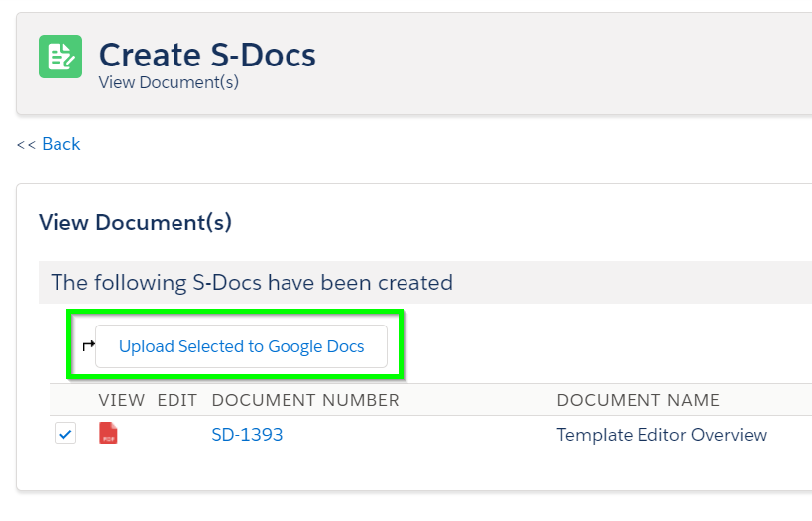Screen dimensions: 812x521
Task: Open document number SD-1393
Action: pos(247,435)
